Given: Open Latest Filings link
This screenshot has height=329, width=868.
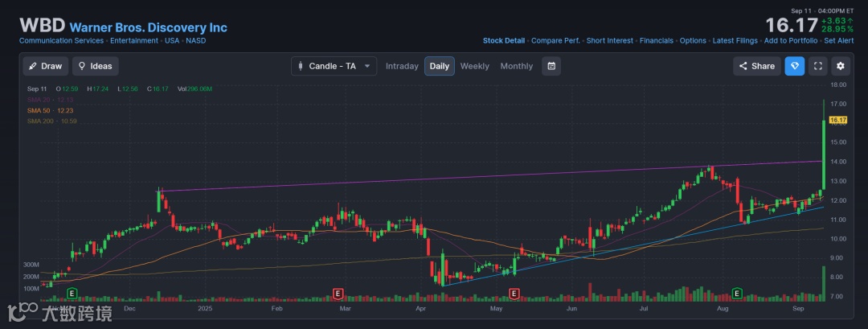Looking at the screenshot, I should pos(735,40).
